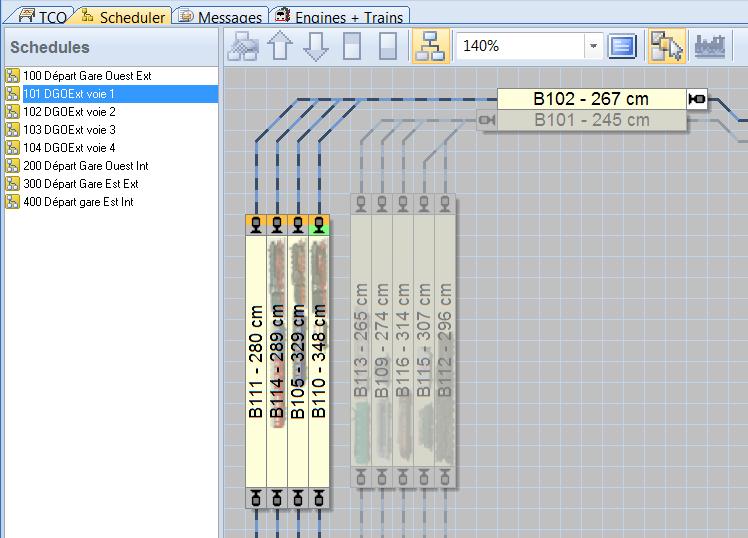Click bottom marker of block B114
This screenshot has height=538, width=748.
pyautogui.click(x=277, y=498)
